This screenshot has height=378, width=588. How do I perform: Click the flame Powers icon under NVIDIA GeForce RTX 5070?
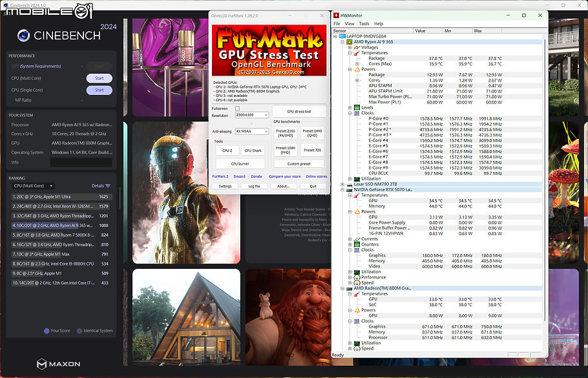tap(357, 212)
